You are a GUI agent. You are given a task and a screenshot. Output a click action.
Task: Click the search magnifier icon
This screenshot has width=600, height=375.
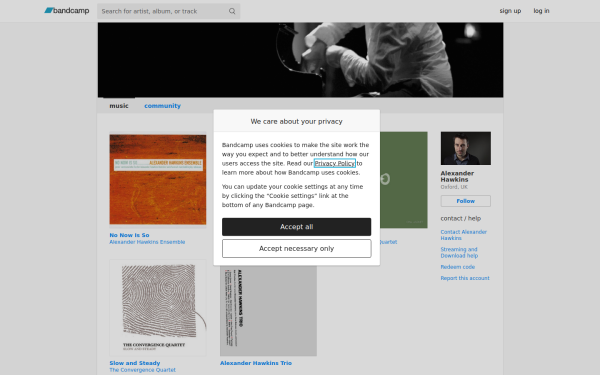(232, 11)
